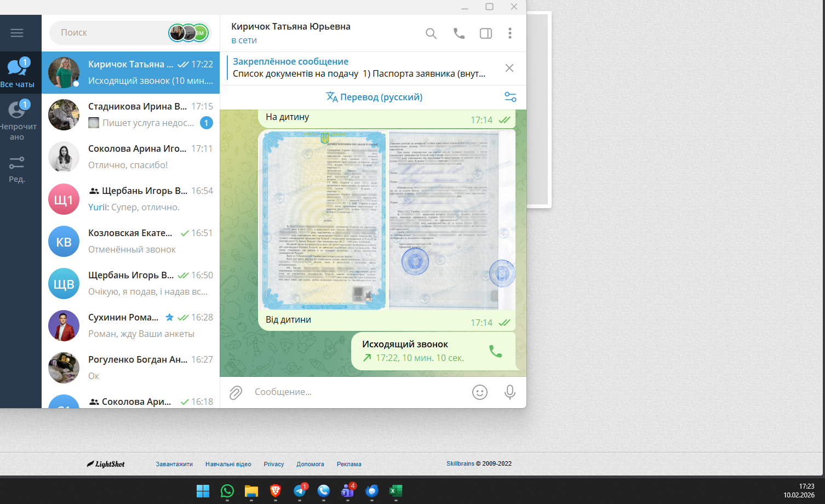
Task: Open Skillbrains link in footer
Action: [x=460, y=463]
